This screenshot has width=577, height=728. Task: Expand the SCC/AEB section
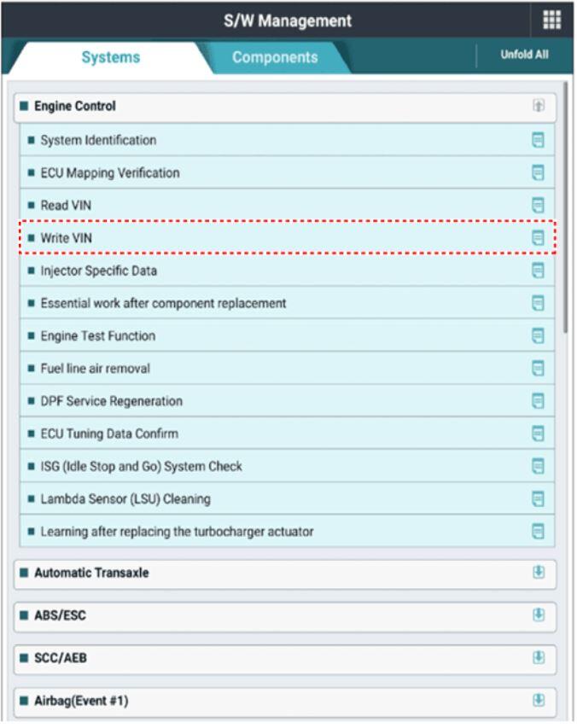539,657
